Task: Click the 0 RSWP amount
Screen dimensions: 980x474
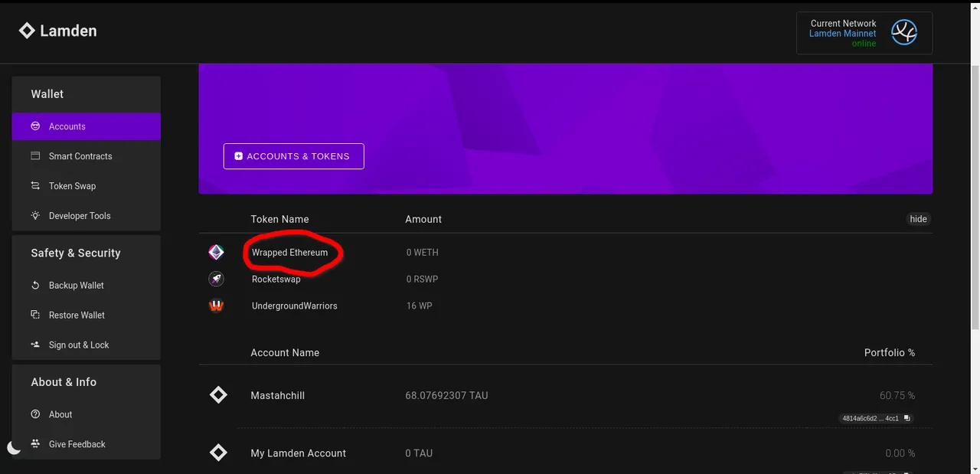Action: (423, 279)
